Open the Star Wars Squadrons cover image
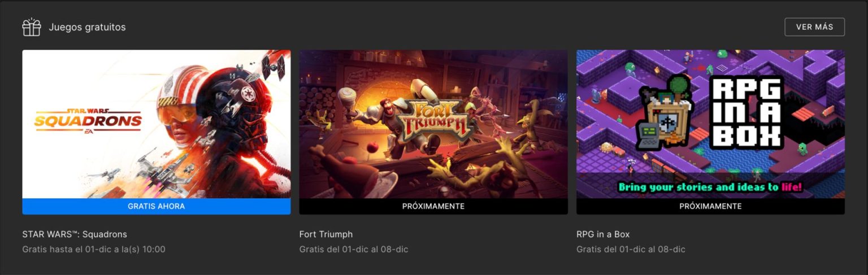The height and width of the screenshot is (275, 868). [x=157, y=124]
